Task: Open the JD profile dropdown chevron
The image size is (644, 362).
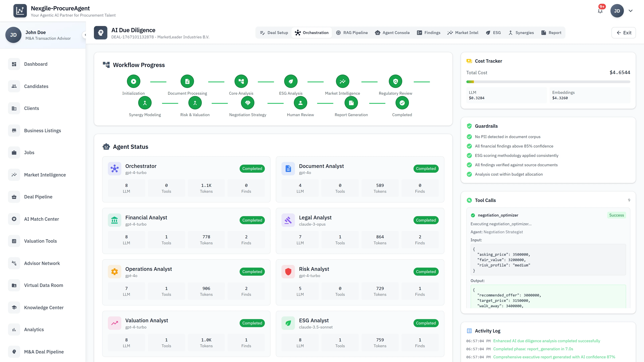Action: [631, 11]
